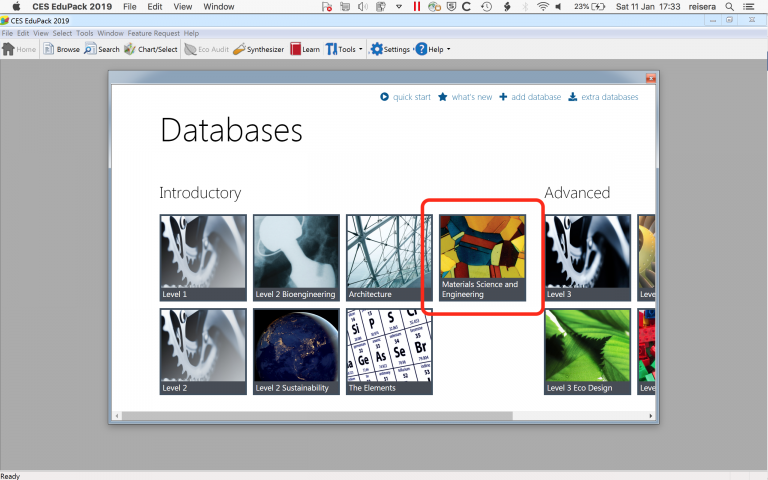Screen dimensions: 768x480
Task: Open the what's new link
Action: pos(465,97)
